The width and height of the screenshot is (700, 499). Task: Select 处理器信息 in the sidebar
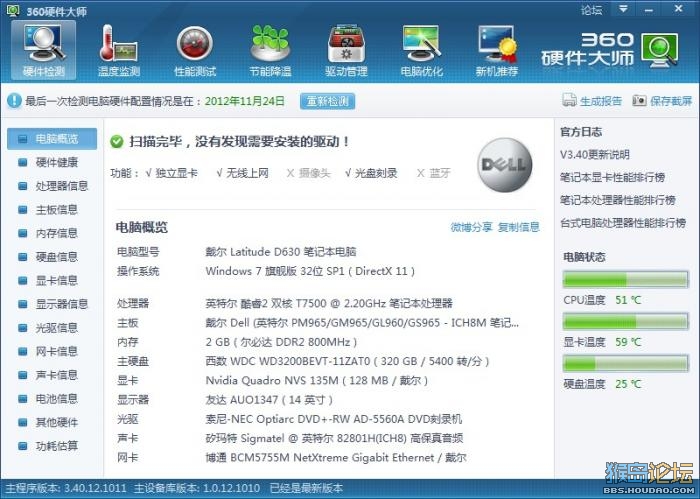pos(62,186)
